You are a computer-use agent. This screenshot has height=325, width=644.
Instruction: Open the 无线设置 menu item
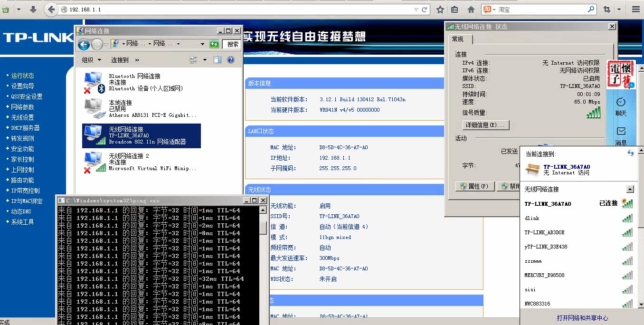pyautogui.click(x=23, y=117)
